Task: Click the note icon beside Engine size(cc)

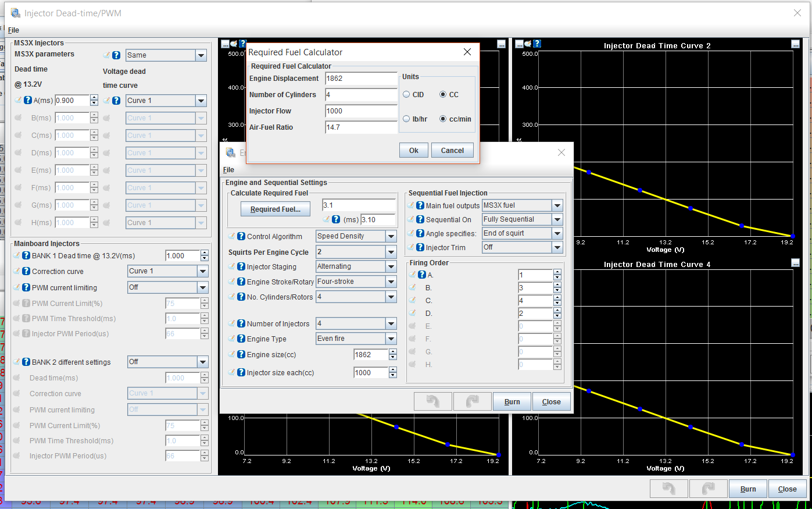Action: 232,354
